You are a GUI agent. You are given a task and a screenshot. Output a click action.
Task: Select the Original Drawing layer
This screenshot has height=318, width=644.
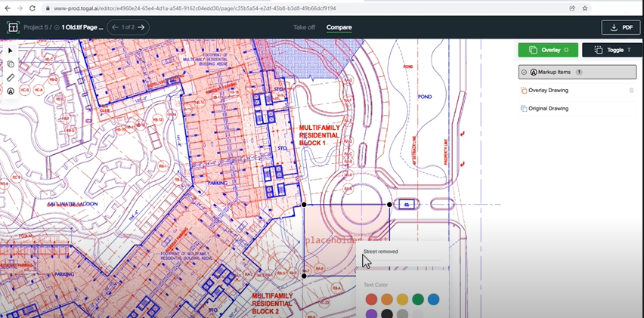tap(547, 109)
